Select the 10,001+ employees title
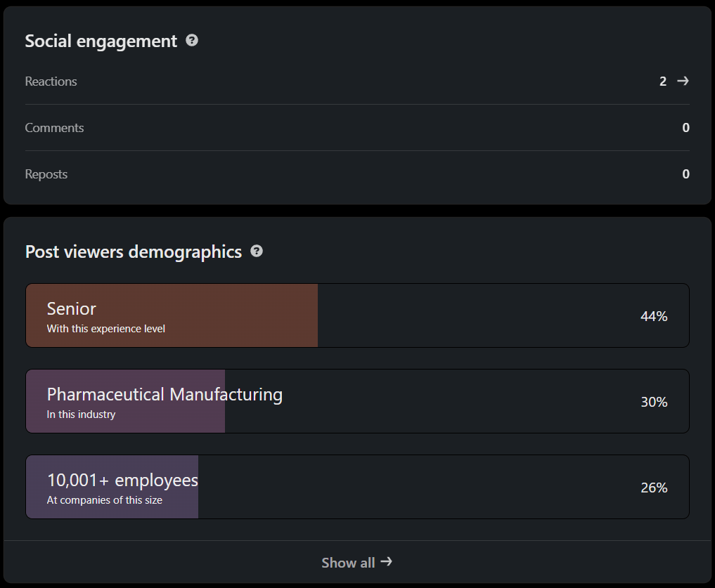The image size is (715, 588). point(122,480)
